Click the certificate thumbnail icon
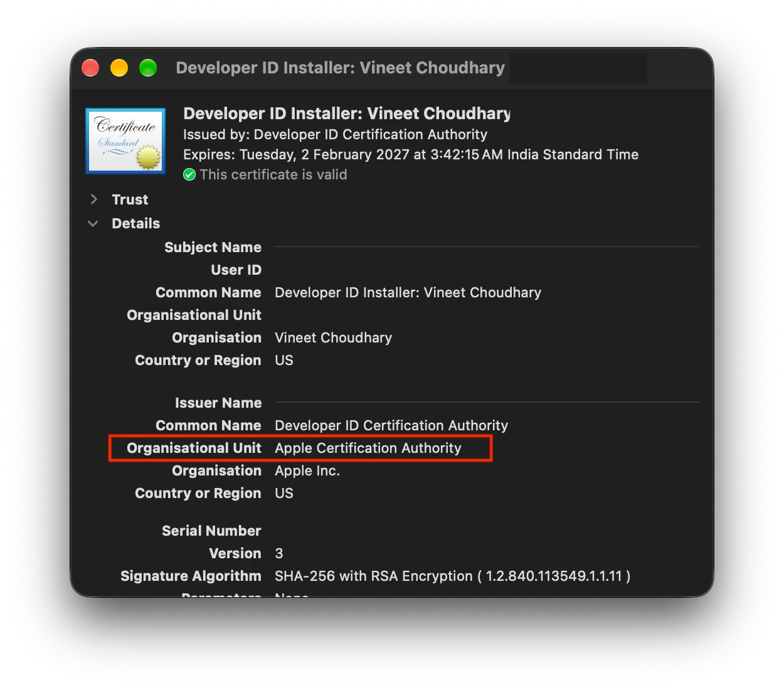 point(125,141)
